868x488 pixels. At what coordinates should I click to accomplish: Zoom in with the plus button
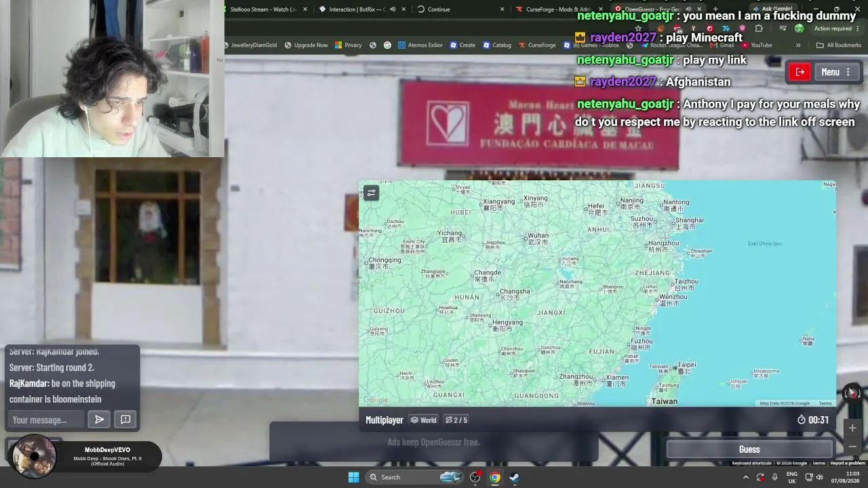click(x=852, y=428)
